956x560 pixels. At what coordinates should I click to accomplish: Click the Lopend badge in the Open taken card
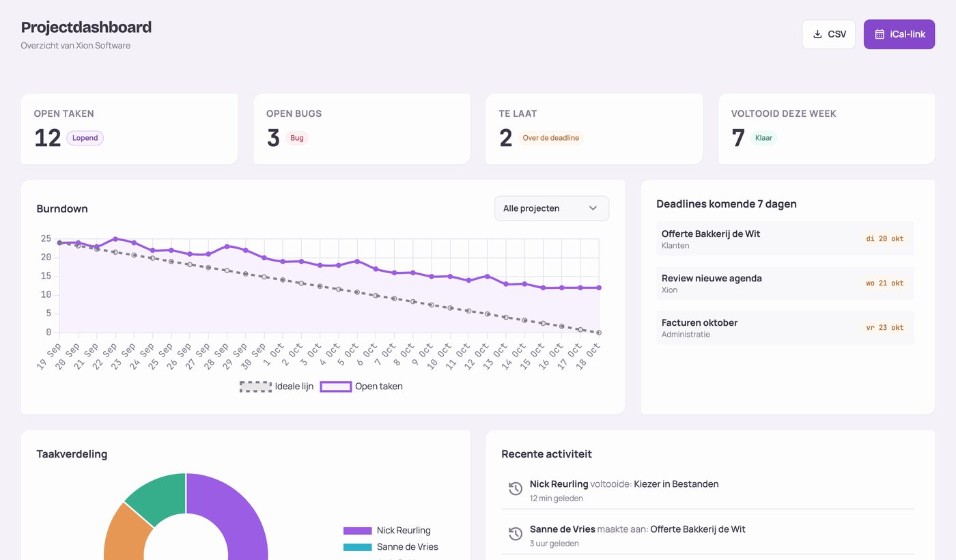[85, 138]
